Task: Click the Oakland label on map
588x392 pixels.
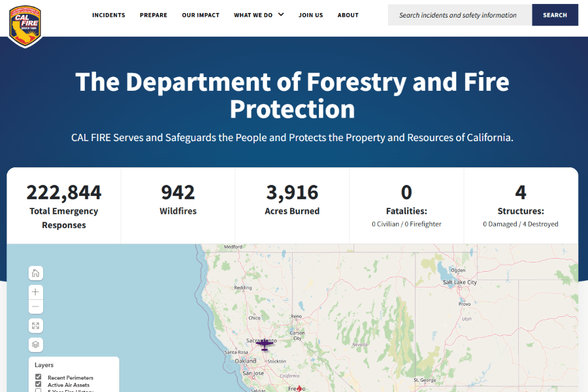Action: (x=246, y=361)
